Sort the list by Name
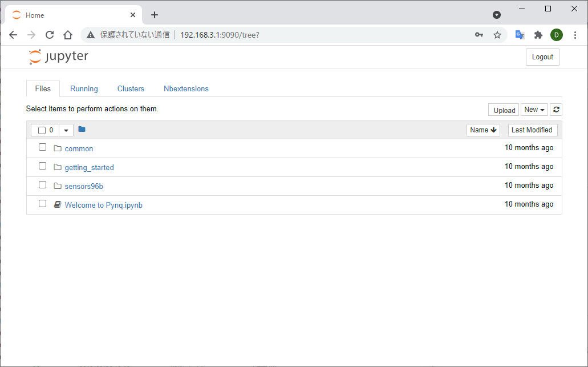This screenshot has width=588, height=367. [x=484, y=130]
